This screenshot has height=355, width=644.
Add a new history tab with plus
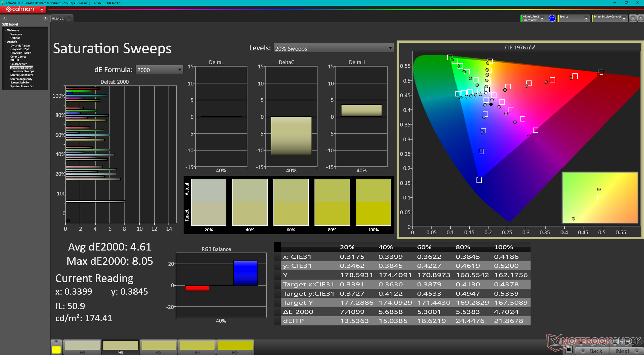pyautogui.click(x=69, y=19)
